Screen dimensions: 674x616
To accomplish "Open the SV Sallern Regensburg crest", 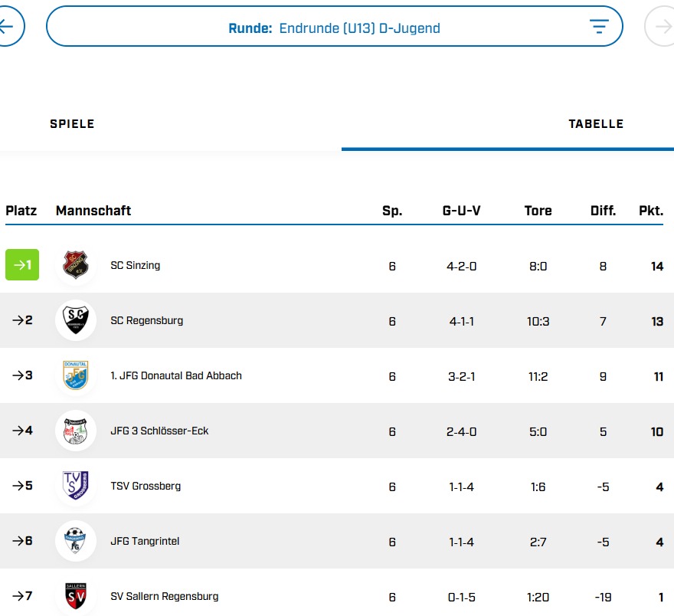I will (75, 596).
